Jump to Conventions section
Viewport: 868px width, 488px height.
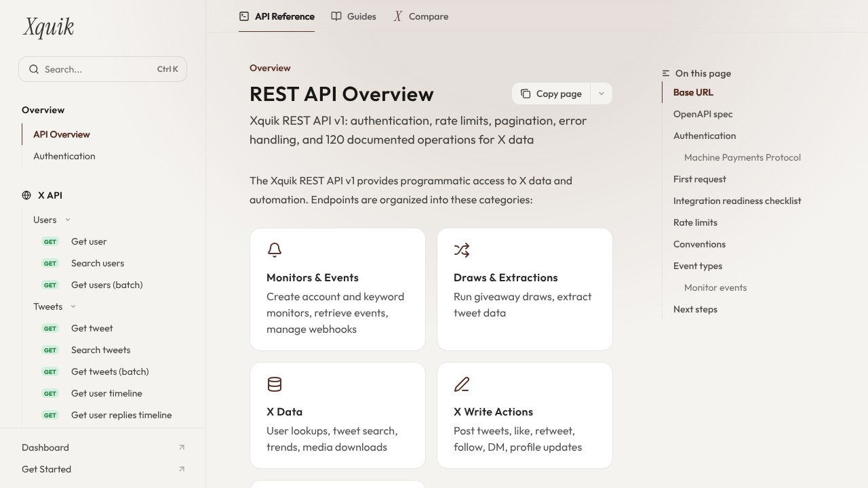click(x=699, y=244)
